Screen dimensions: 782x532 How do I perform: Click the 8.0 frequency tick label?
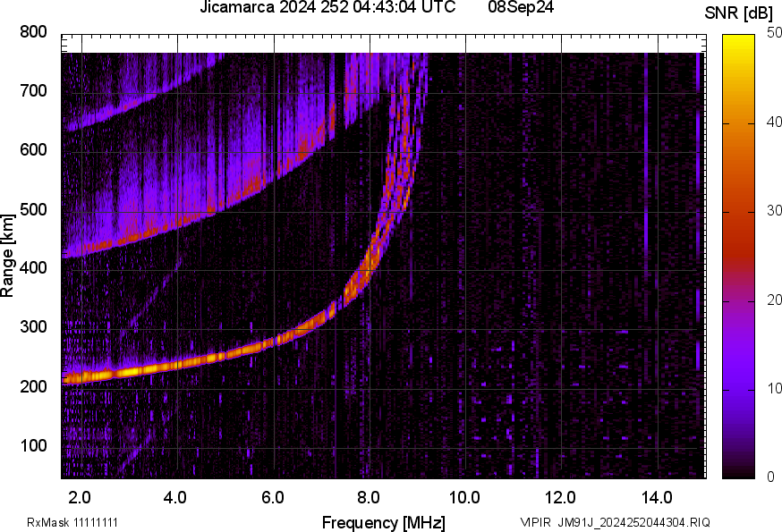click(x=369, y=496)
